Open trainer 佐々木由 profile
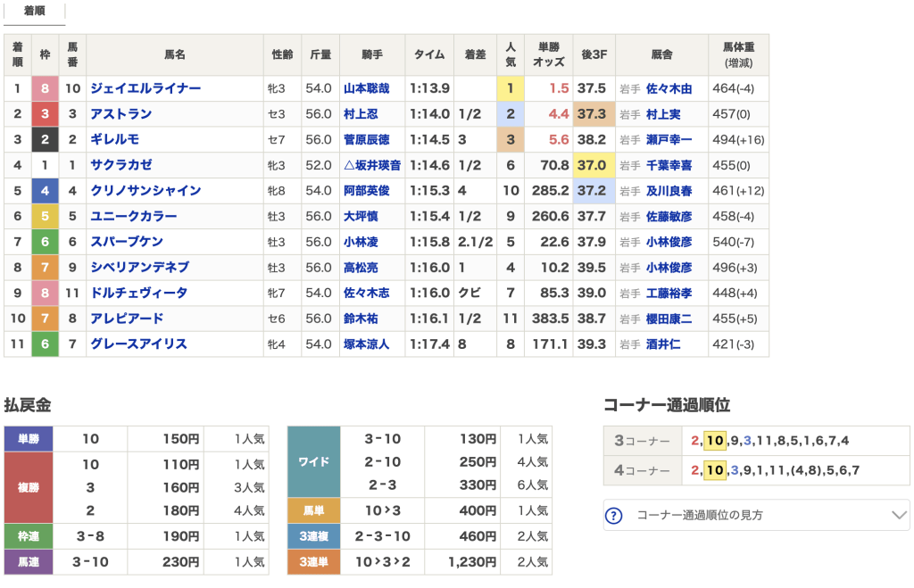The image size is (914, 588). pyautogui.click(x=669, y=88)
